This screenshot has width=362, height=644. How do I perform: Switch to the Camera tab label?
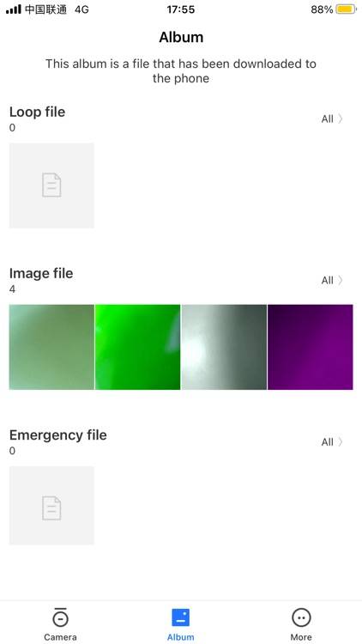pyautogui.click(x=60, y=637)
